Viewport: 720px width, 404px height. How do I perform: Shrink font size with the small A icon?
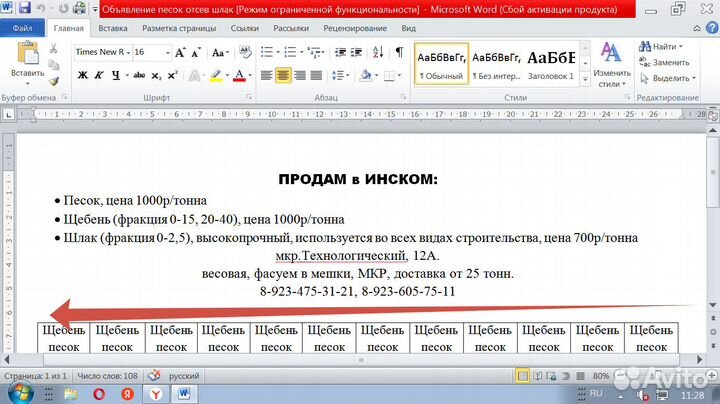pyautogui.click(x=196, y=52)
